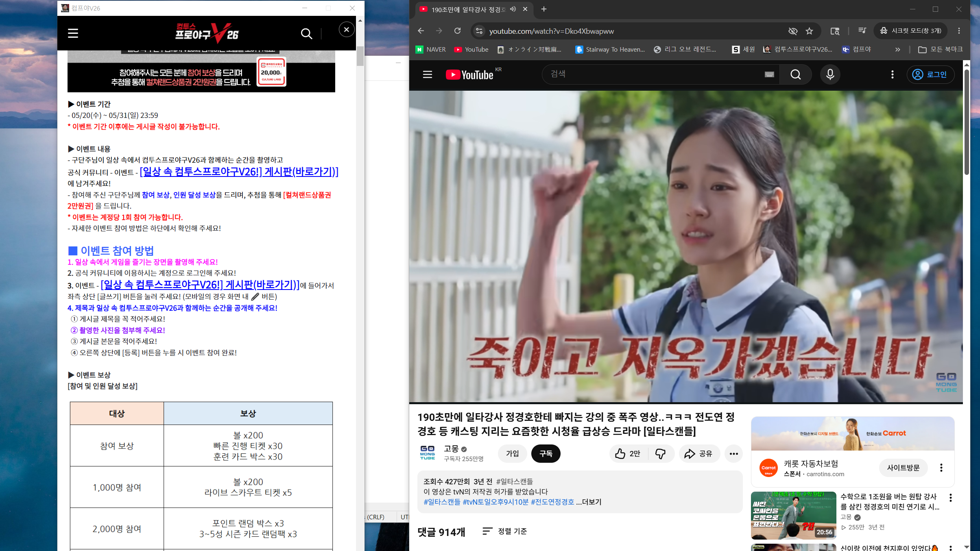Open options for 수학으로 1조원 video
Viewport: 980px width, 551px height.
950,498
